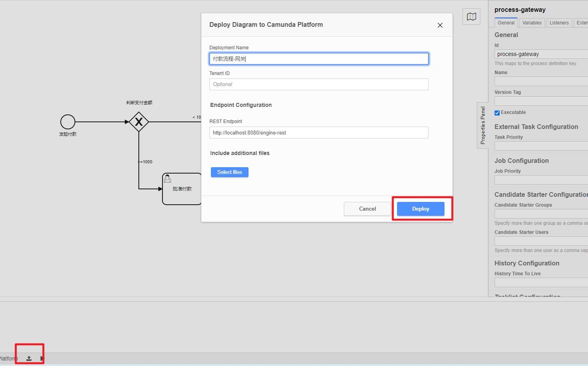
Task: Select the 发起付款 start event circle
Action: pos(68,122)
